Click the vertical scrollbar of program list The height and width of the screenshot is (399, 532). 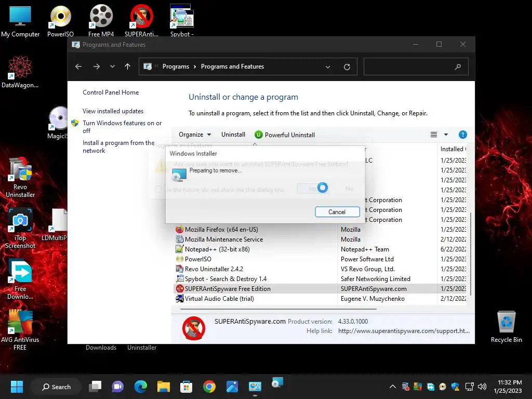(x=471, y=253)
